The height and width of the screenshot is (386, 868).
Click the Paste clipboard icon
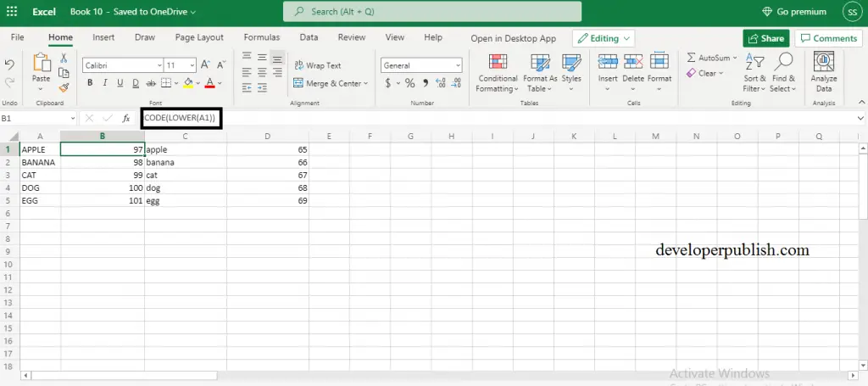(42, 62)
